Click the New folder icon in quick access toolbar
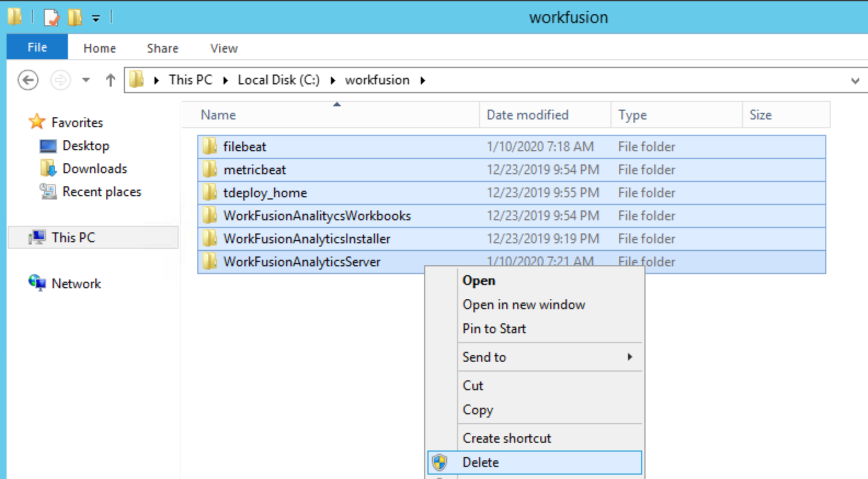The height and width of the screenshot is (479, 868). [x=75, y=18]
